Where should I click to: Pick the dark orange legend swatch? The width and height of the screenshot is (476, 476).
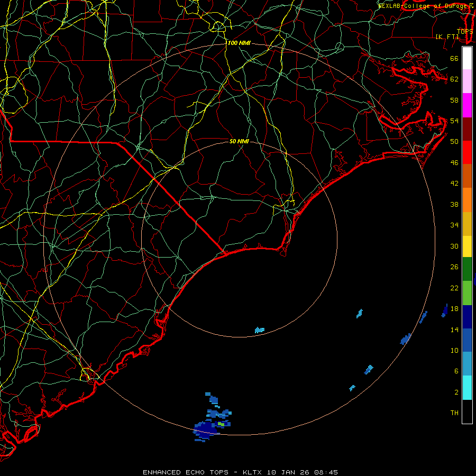(x=467, y=176)
